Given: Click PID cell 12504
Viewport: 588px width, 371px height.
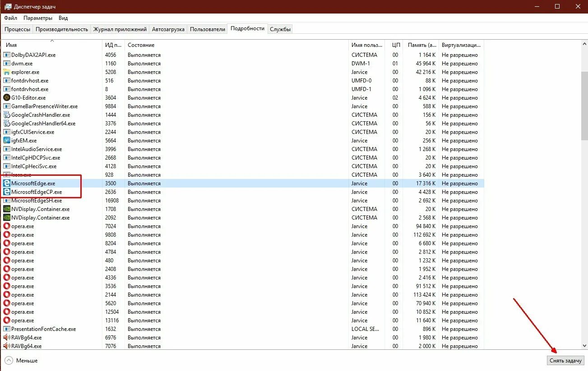Looking at the screenshot, I should pyautogui.click(x=112, y=312).
